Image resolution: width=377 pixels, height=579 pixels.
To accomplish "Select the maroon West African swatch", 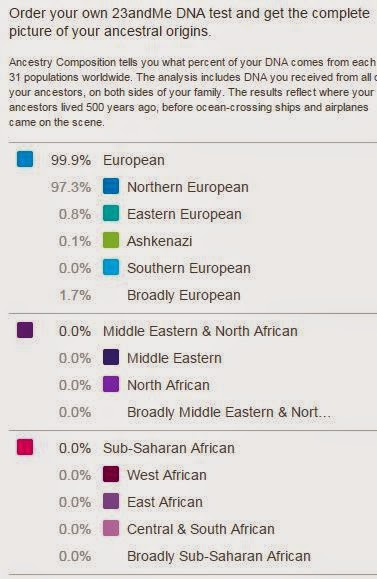I will [111, 474].
